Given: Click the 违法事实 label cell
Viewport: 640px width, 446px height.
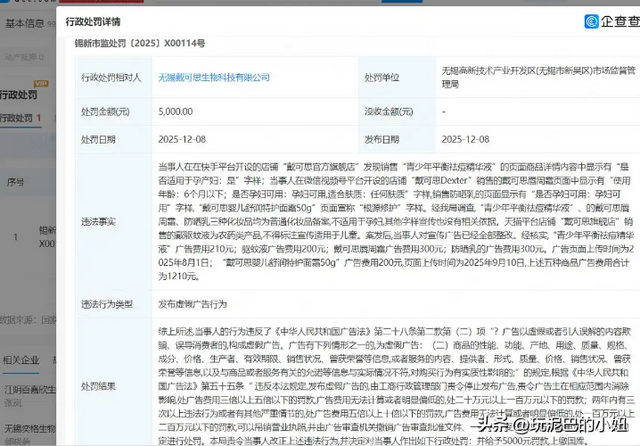Looking at the screenshot, I should pos(113,222).
